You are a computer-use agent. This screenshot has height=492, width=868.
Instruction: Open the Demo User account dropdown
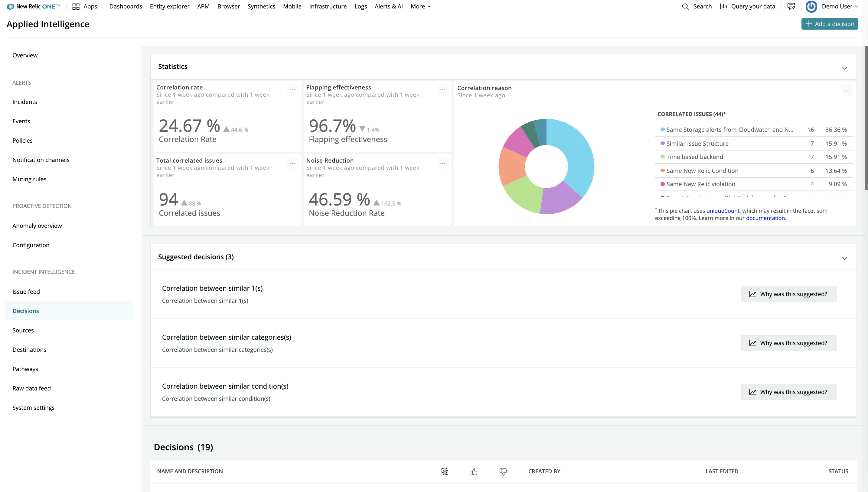pos(840,6)
